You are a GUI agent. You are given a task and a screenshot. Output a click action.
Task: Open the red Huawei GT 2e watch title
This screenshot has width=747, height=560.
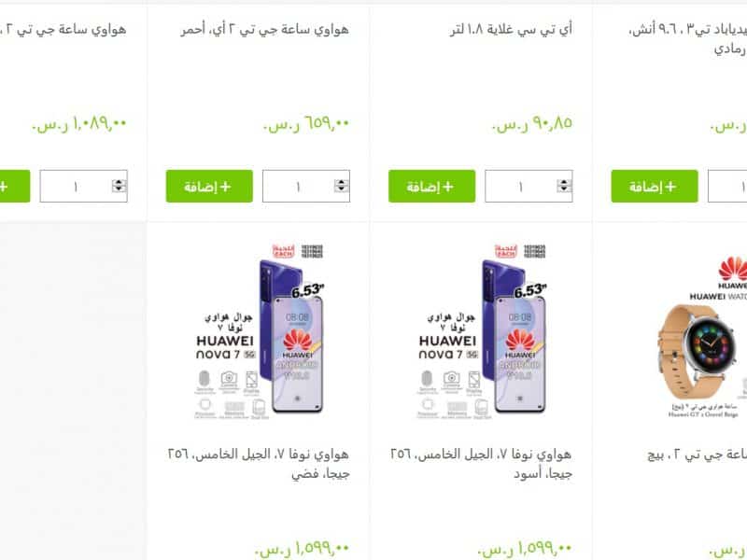[x=264, y=30]
